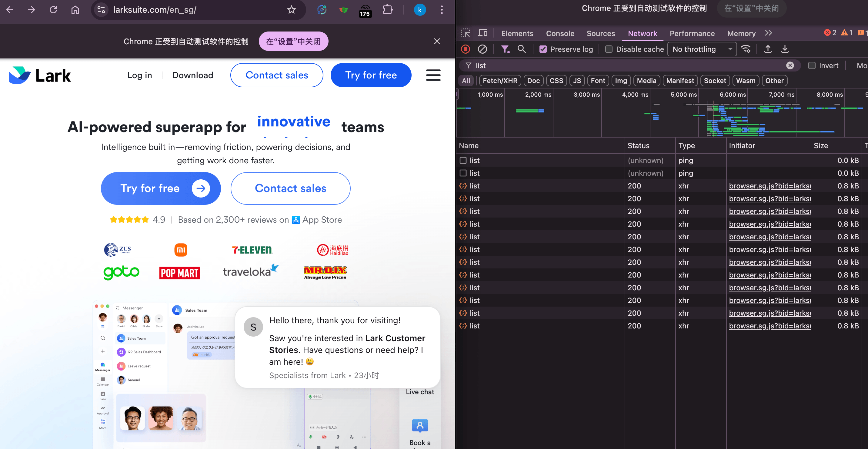Open the chat greeting message popup

point(337,347)
